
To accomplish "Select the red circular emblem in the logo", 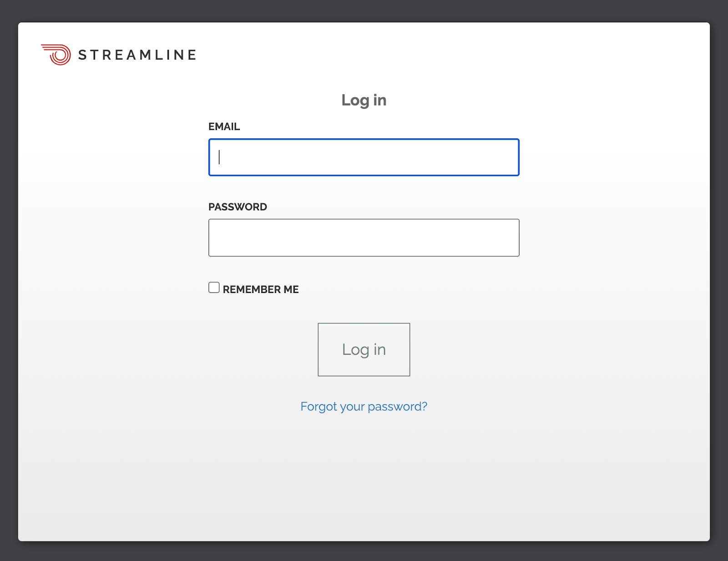I will (56, 55).
